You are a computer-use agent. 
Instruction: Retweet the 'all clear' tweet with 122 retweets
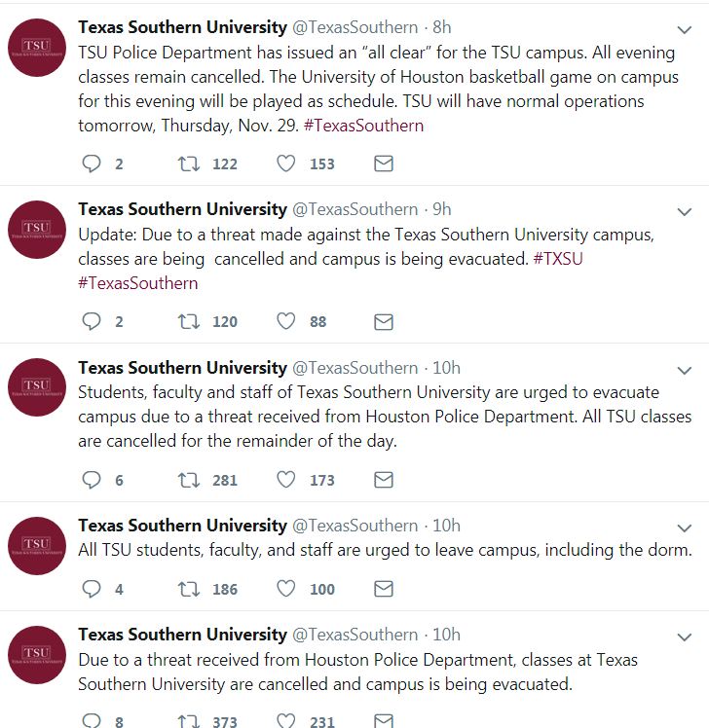tap(189, 164)
